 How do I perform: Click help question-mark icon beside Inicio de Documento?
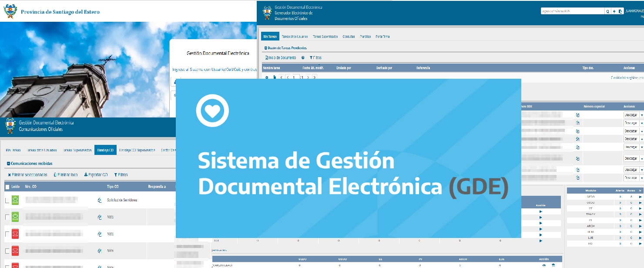pos(303,57)
